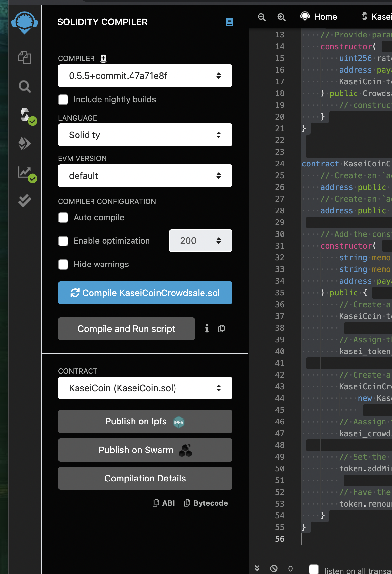Open the Solidity unit testing icon

(x=25, y=201)
